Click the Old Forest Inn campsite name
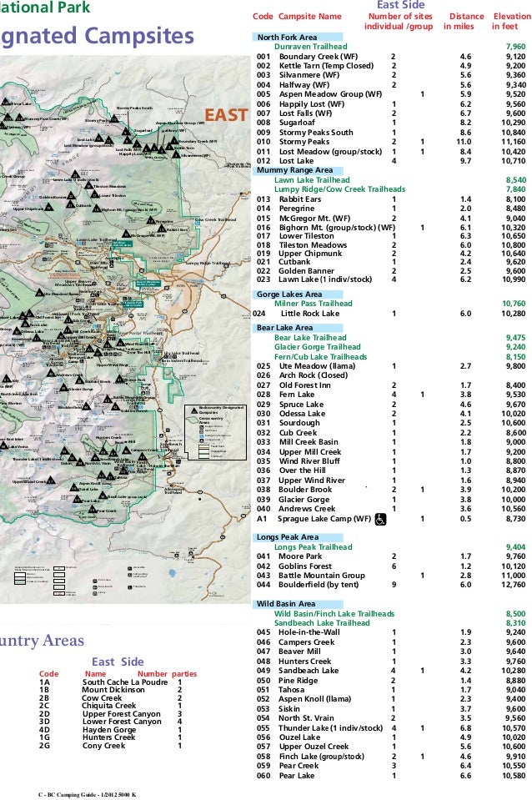Viewport: 532px width, 800px height. (304, 385)
